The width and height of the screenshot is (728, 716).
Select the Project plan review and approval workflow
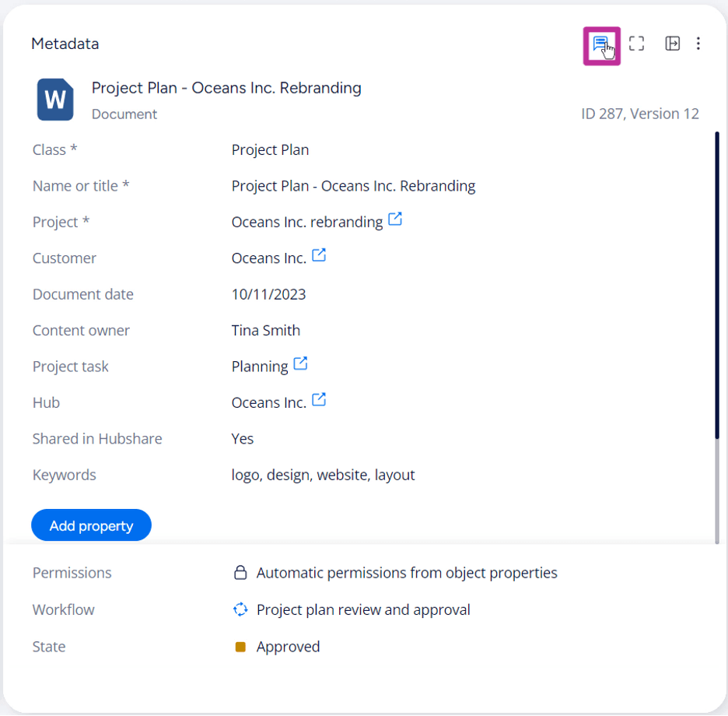364,609
